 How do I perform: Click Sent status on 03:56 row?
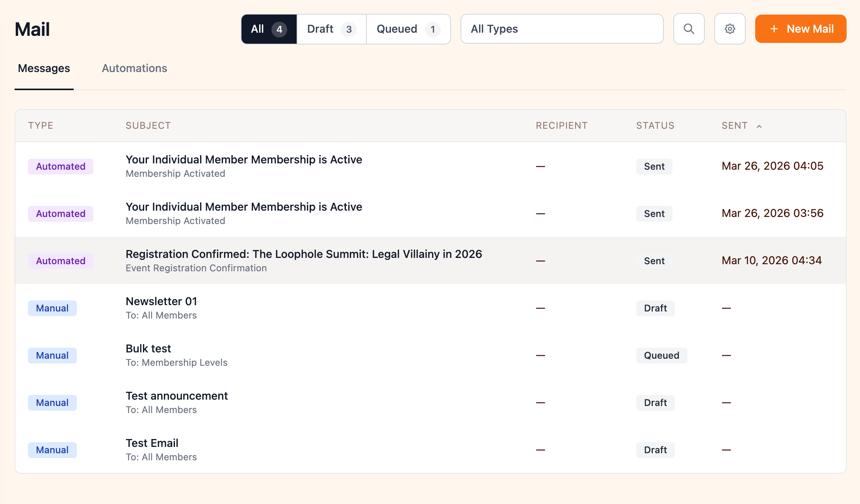tap(654, 213)
